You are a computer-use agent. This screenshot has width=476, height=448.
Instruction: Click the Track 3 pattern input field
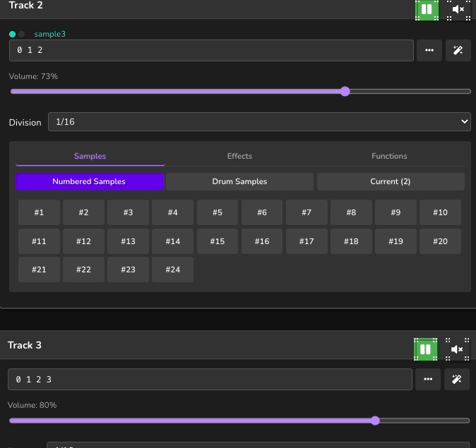coord(210,380)
